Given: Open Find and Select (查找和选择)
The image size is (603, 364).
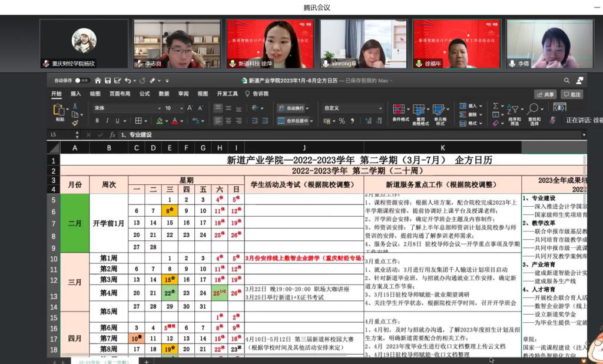Looking at the screenshot, I should [534, 113].
